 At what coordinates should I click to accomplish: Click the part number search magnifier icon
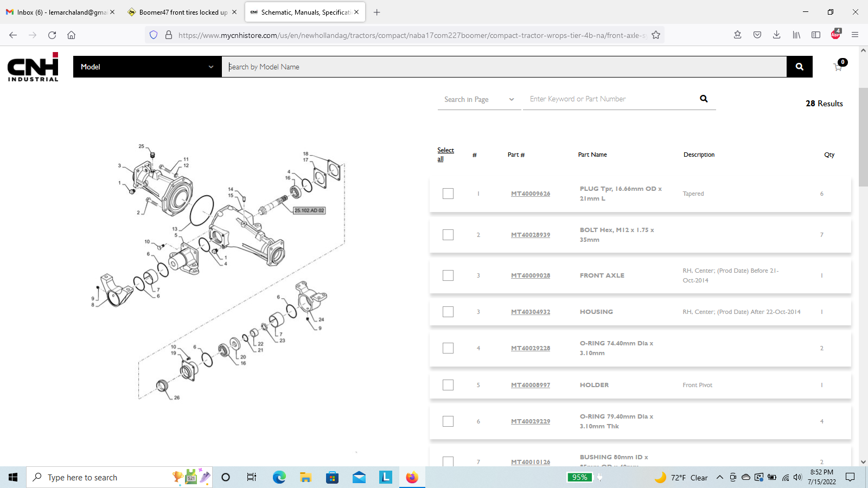(704, 99)
